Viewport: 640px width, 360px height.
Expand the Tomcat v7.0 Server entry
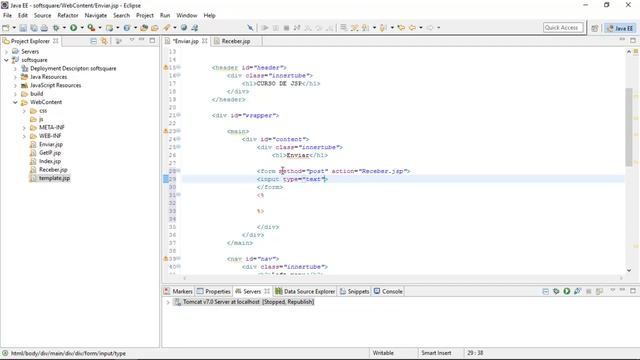[167, 302]
